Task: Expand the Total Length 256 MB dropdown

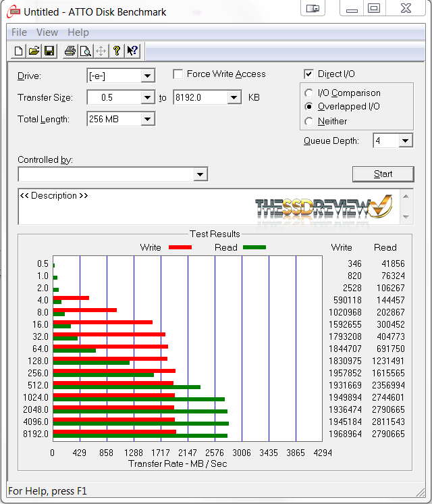Action: pyautogui.click(x=148, y=120)
